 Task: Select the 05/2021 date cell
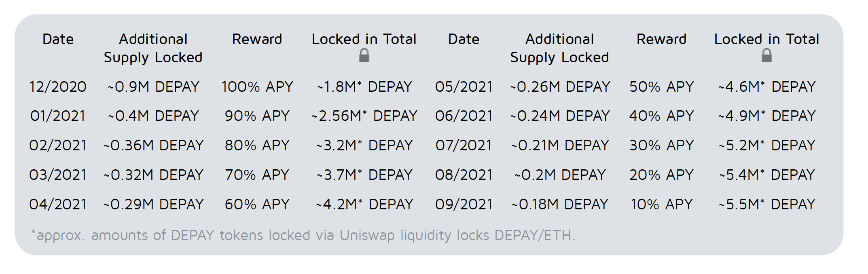pyautogui.click(x=464, y=87)
